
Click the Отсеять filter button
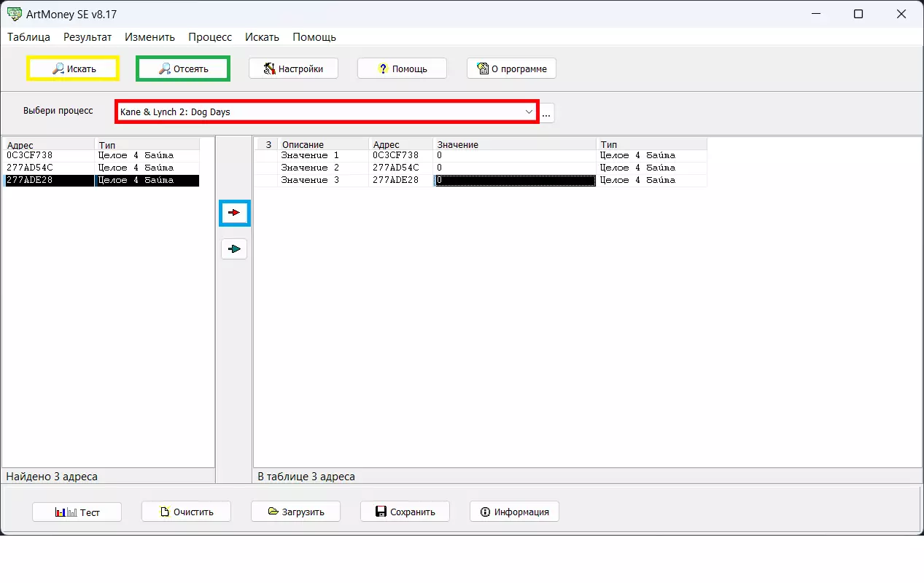183,69
